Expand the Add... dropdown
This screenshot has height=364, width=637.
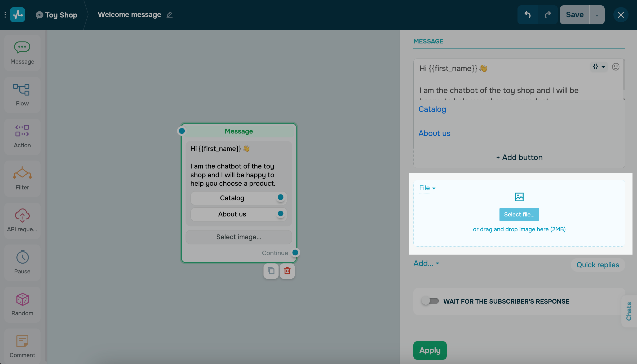pyautogui.click(x=426, y=263)
